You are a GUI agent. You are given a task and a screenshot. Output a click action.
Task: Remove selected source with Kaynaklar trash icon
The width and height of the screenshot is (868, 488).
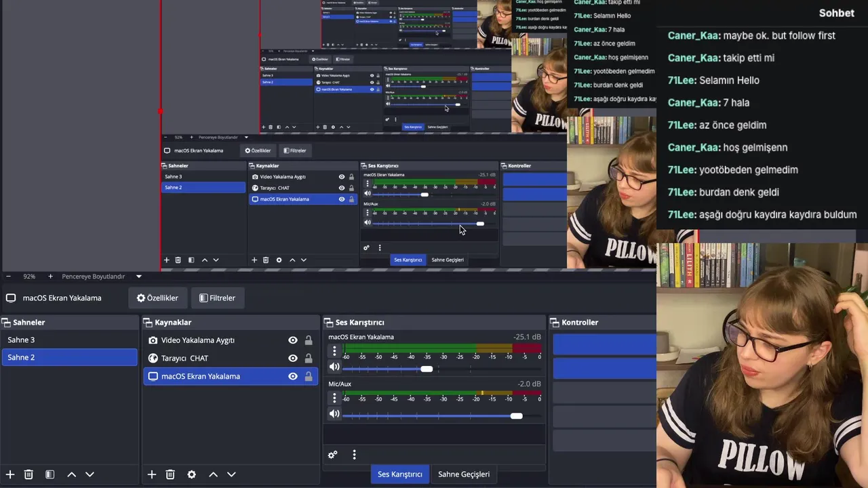[x=170, y=474]
